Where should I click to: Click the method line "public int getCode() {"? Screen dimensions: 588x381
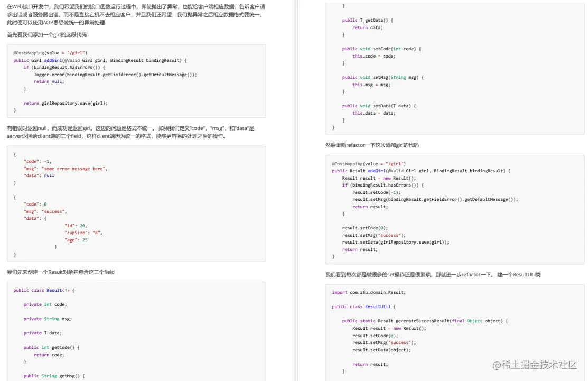pyautogui.click(x=52, y=347)
